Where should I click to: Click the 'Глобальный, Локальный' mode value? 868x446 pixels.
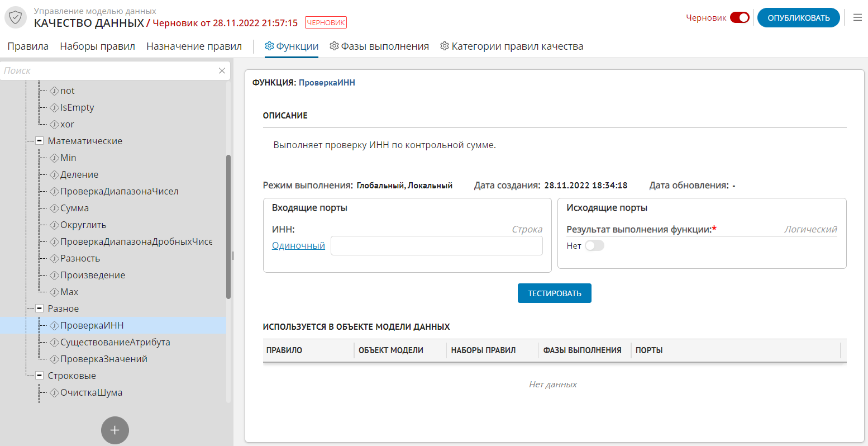point(404,186)
